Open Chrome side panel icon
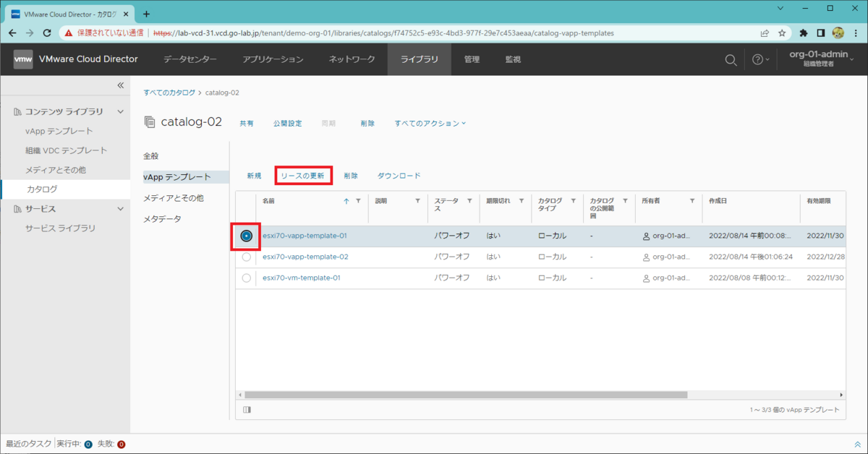This screenshot has height=454, width=868. pos(821,33)
